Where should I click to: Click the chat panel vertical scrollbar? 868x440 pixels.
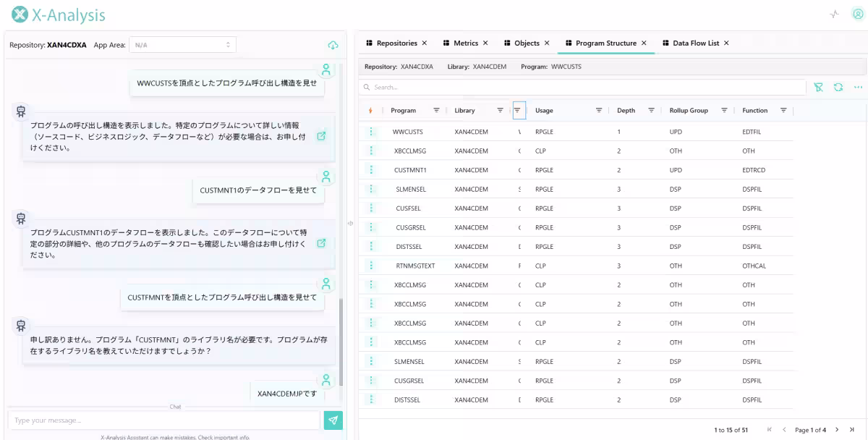point(341,340)
